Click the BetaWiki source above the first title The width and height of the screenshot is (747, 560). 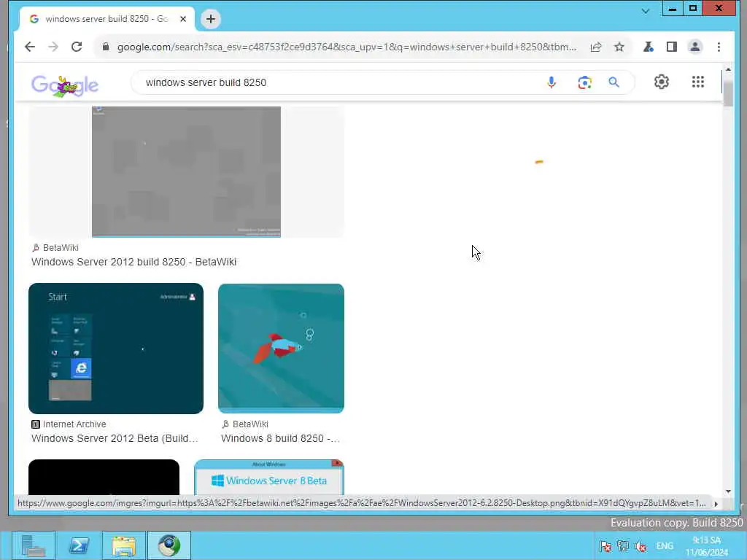tap(55, 248)
